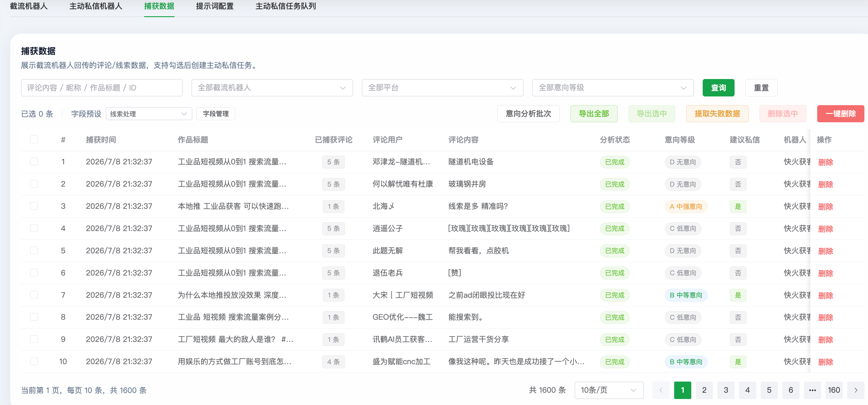The height and width of the screenshot is (405, 868).
Task: Jump to last page 160
Action: tap(834, 390)
